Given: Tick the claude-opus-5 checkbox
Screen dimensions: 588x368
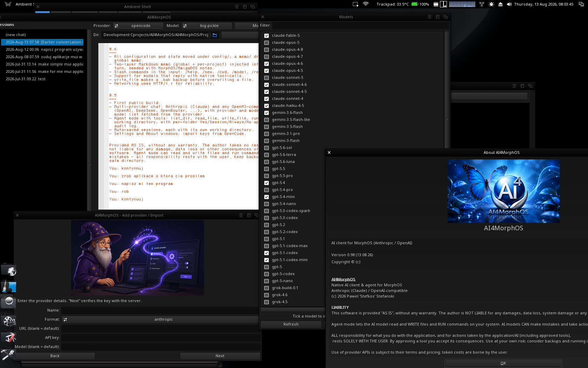Looking at the screenshot, I should pos(267,43).
